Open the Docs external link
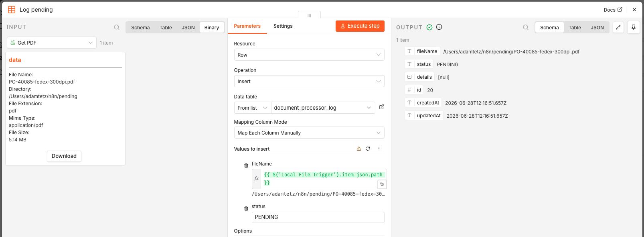The height and width of the screenshot is (237, 644). pos(613,10)
